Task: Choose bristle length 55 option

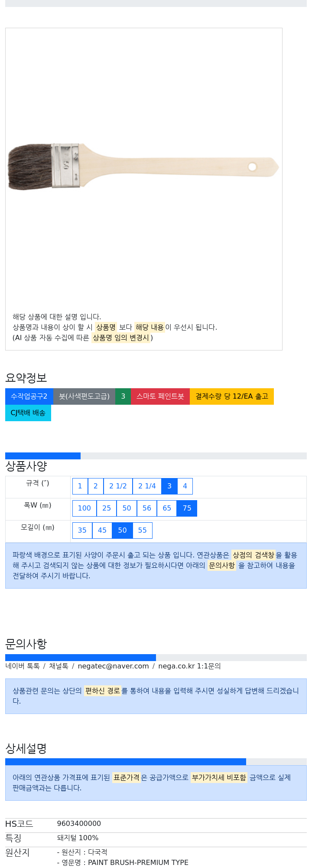Action: (143, 531)
